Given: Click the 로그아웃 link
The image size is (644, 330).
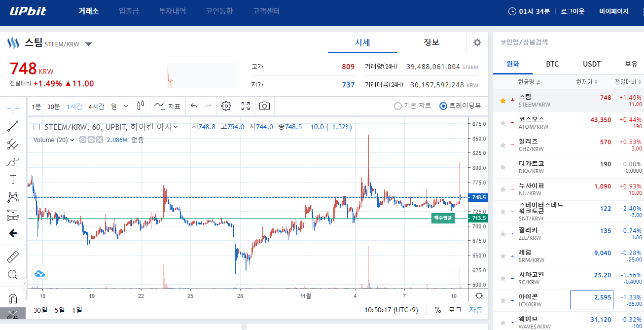Looking at the screenshot, I should pyautogui.click(x=572, y=11).
